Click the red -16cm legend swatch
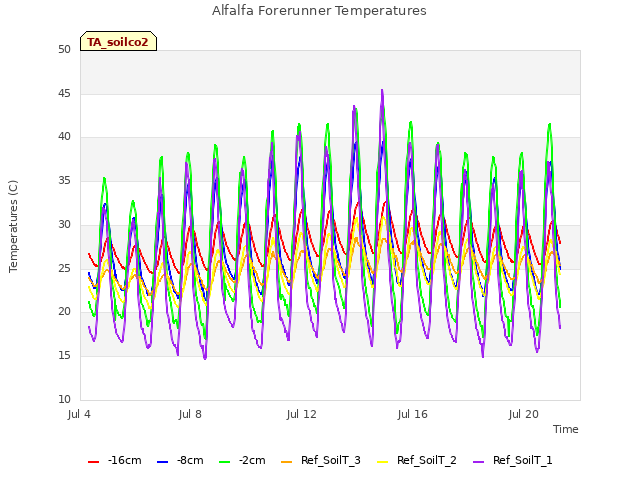The image size is (640, 480). [x=93, y=462]
